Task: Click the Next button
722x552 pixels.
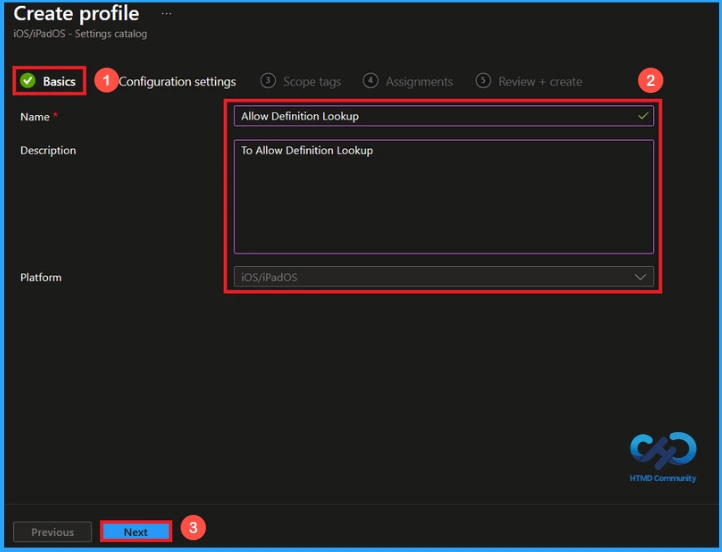Action: point(136,532)
